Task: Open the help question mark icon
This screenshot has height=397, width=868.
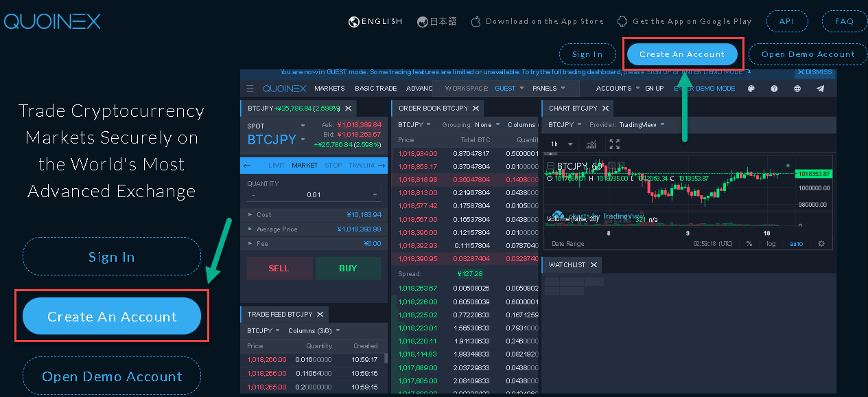Action: [x=774, y=89]
